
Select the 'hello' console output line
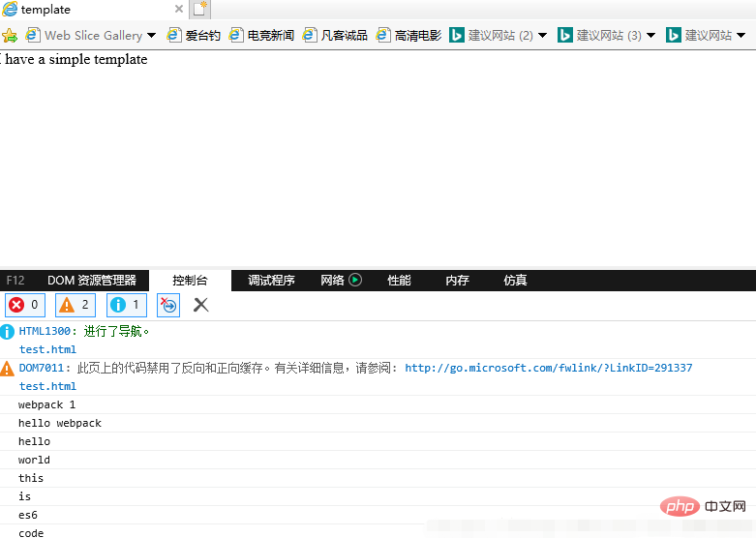(x=378, y=441)
